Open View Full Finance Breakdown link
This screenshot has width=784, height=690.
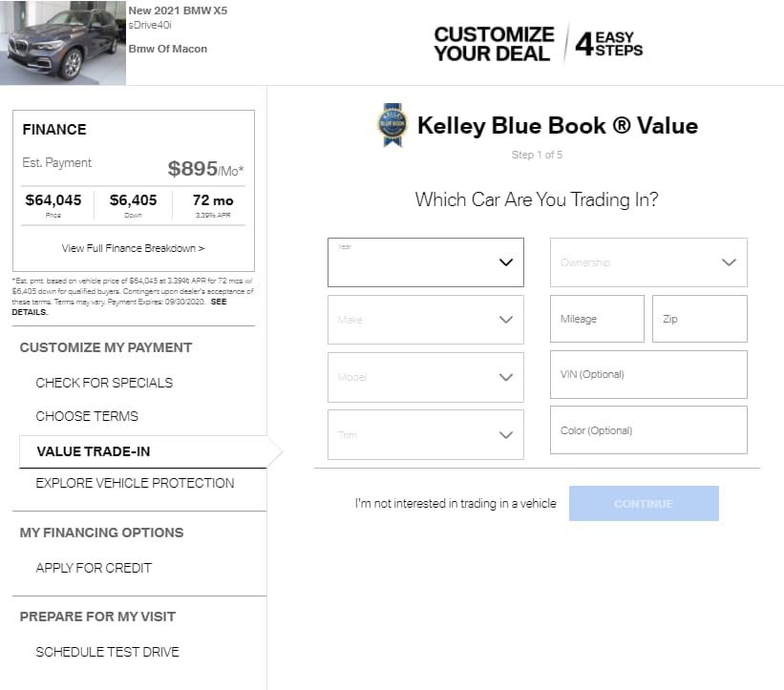(x=133, y=248)
